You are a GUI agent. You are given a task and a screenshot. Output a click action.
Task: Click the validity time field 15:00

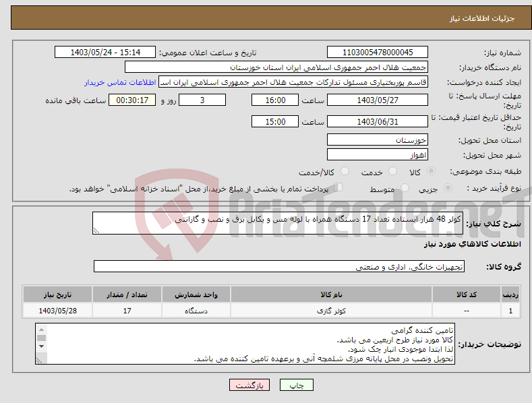coord(275,121)
